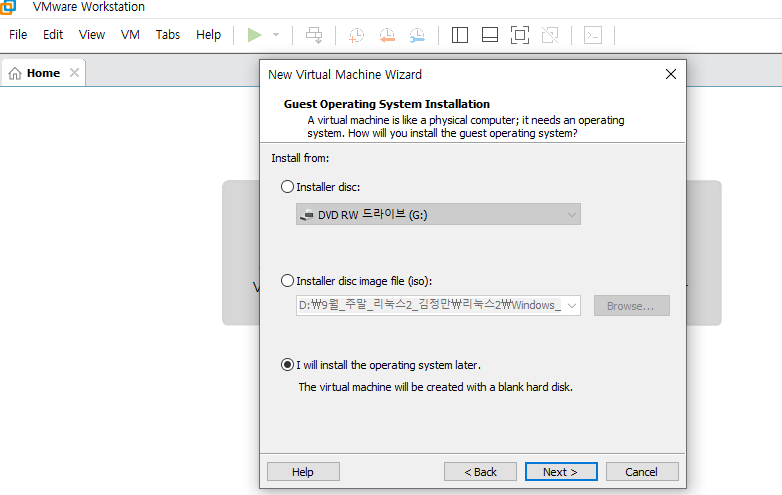The height and width of the screenshot is (495, 782).
Task: Click the Next > button
Action: click(561, 472)
